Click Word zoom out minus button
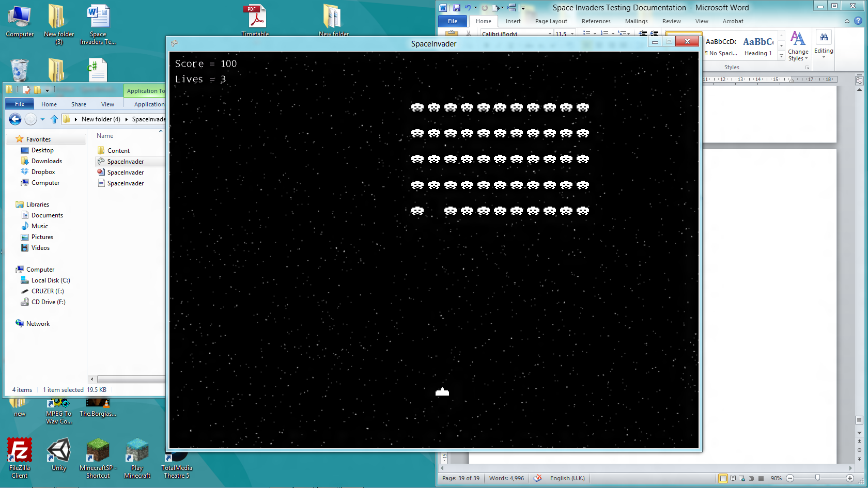868x488 pixels. (x=790, y=478)
